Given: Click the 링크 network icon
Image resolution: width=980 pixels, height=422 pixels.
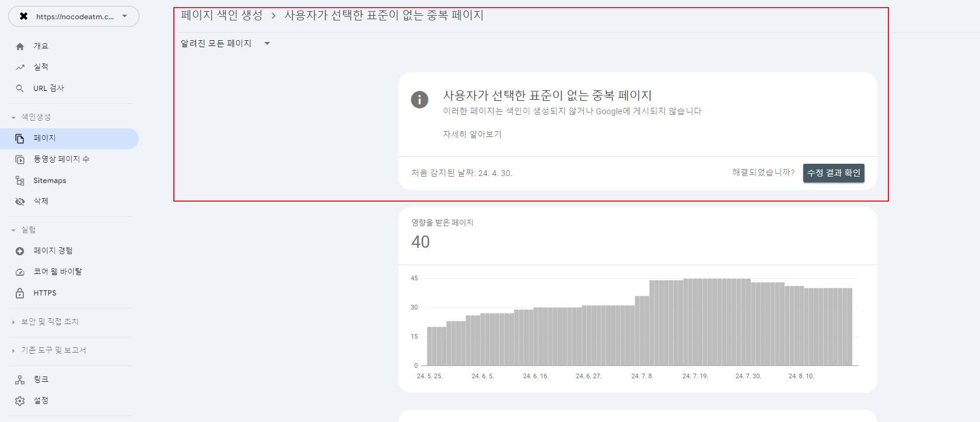Looking at the screenshot, I should 20,380.
